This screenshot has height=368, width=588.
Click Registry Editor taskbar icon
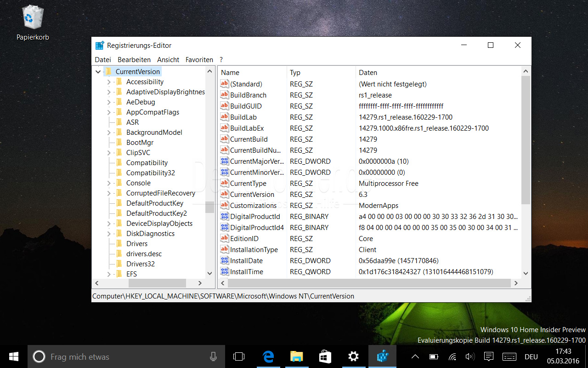coord(382,356)
